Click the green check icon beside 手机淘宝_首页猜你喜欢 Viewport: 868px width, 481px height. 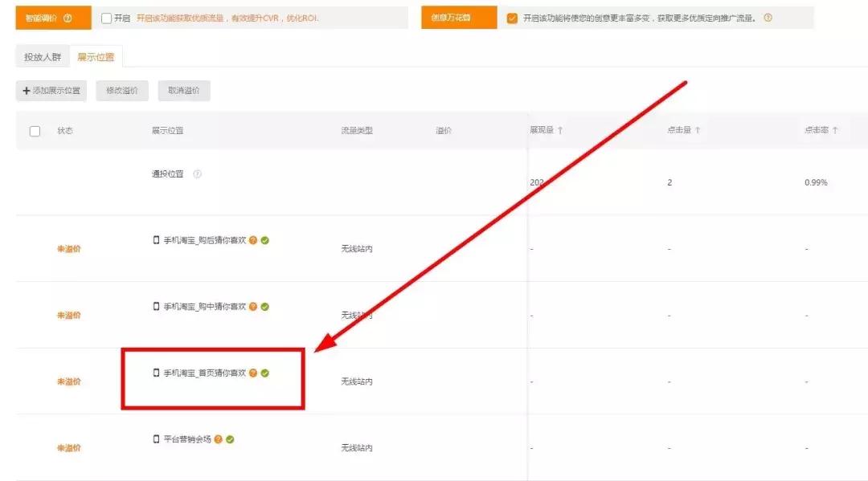point(265,373)
